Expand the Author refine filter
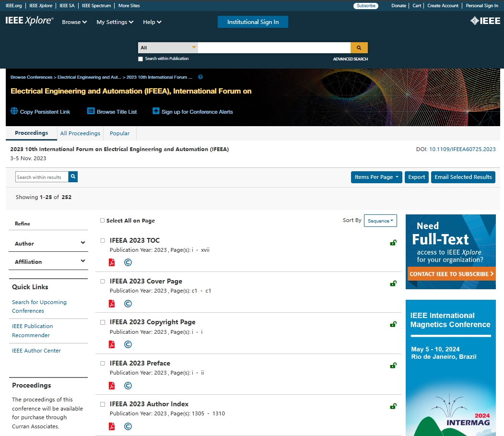 [x=48, y=243]
